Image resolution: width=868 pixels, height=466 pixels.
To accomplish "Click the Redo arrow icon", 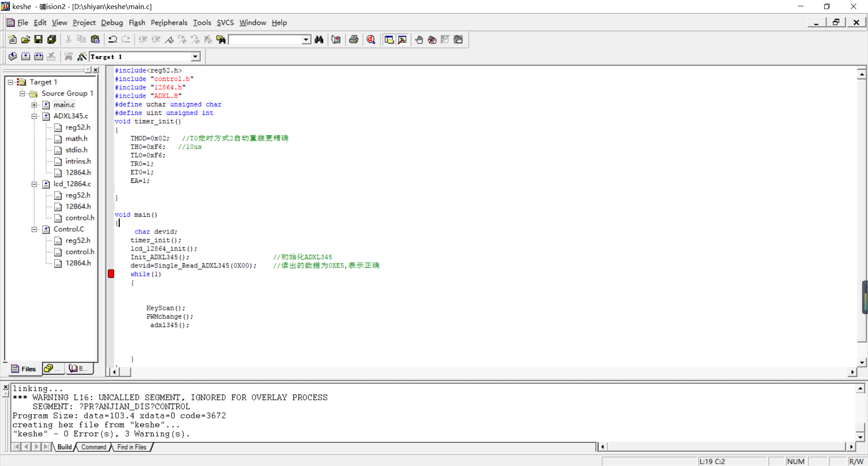I will pyautogui.click(x=126, y=40).
